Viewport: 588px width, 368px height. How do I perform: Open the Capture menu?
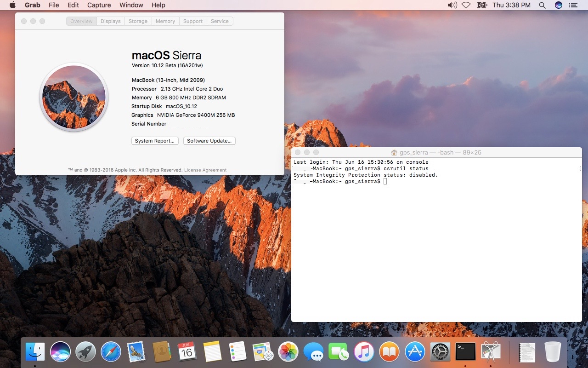(99, 5)
